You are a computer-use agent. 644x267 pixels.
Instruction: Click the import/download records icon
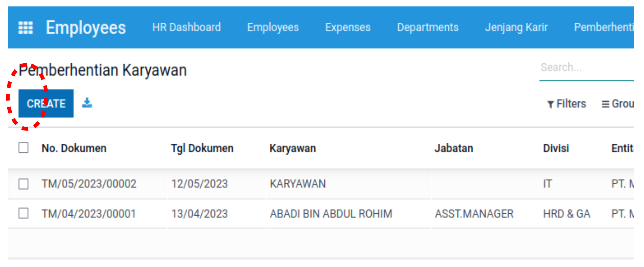pyautogui.click(x=87, y=103)
